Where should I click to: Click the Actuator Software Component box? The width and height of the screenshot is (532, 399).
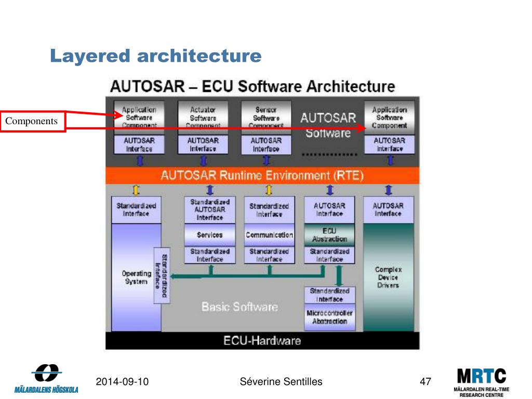[203, 117]
